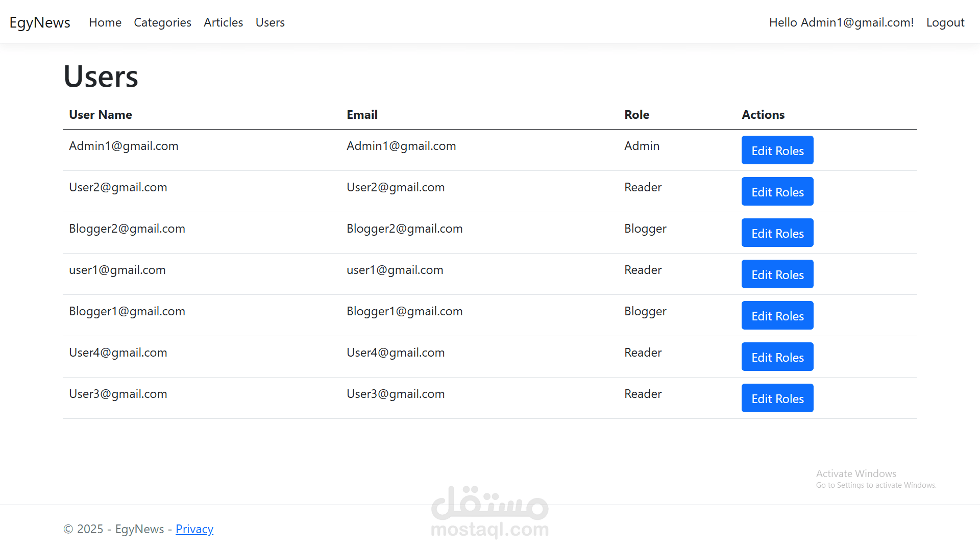Go to Categories in navbar
The width and height of the screenshot is (980, 551).
pos(162,22)
